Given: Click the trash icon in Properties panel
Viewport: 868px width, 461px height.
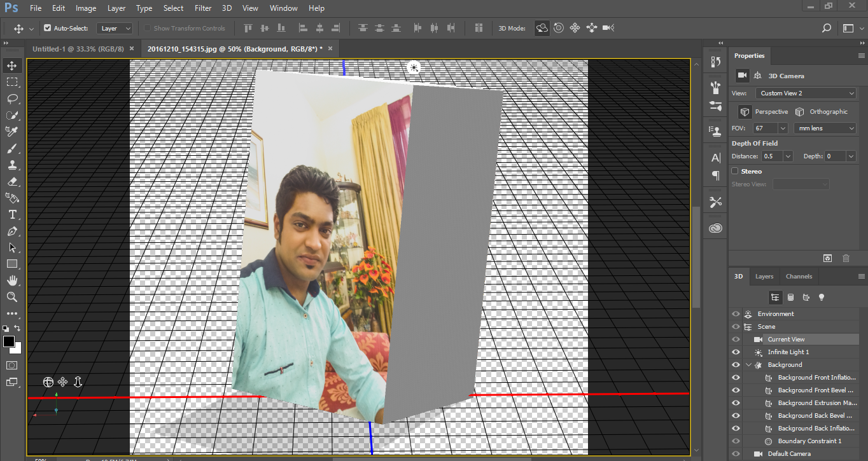Looking at the screenshot, I should click(x=846, y=258).
